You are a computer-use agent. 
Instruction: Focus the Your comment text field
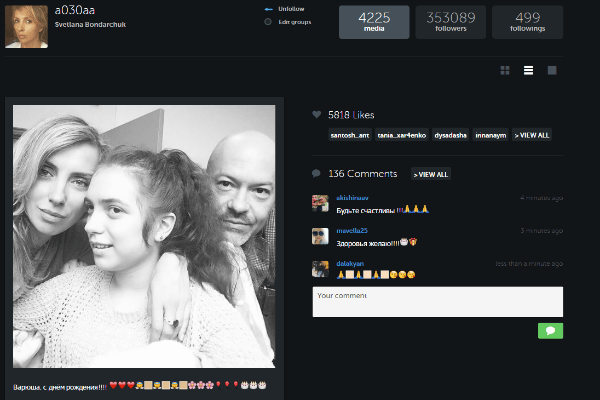coord(438,302)
